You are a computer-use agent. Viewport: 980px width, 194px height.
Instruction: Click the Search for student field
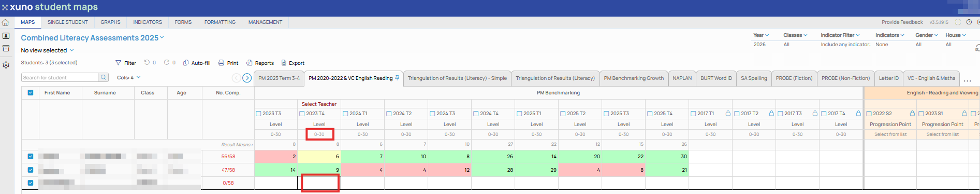[60, 77]
